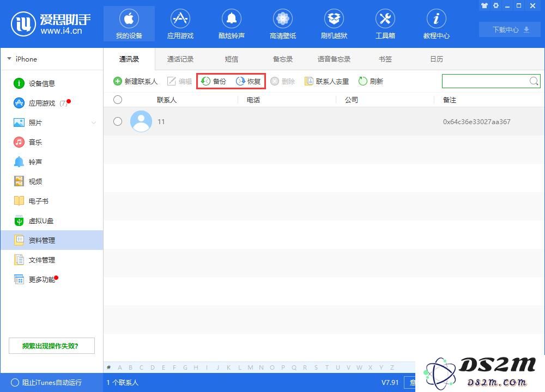The height and width of the screenshot is (392, 545).
Task: Select 更多功能 in the sidebar
Action: point(52,279)
